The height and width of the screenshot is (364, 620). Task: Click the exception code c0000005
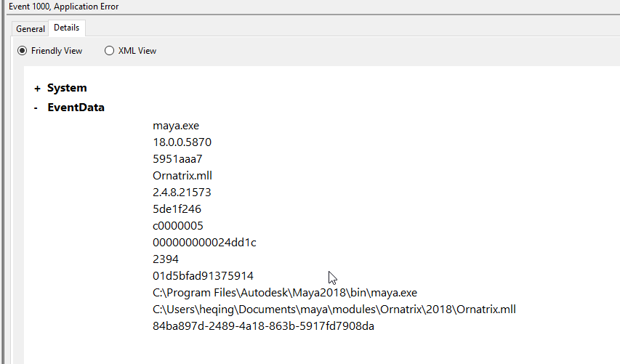(178, 226)
